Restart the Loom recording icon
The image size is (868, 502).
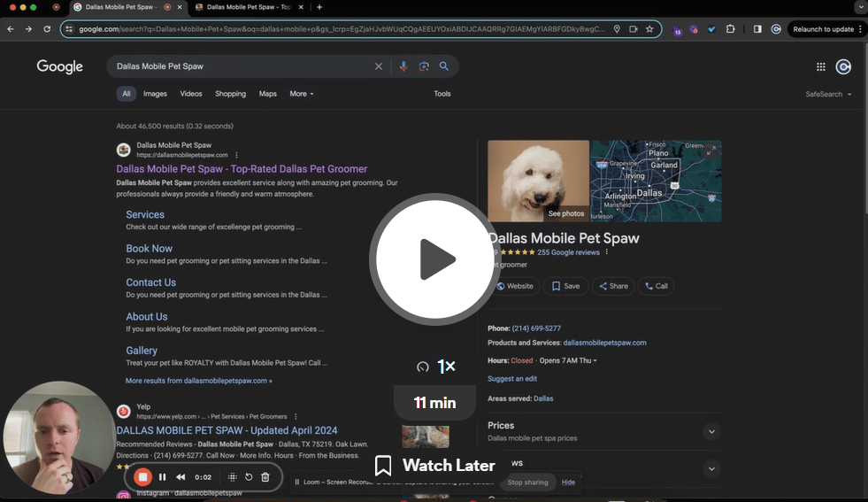click(249, 476)
